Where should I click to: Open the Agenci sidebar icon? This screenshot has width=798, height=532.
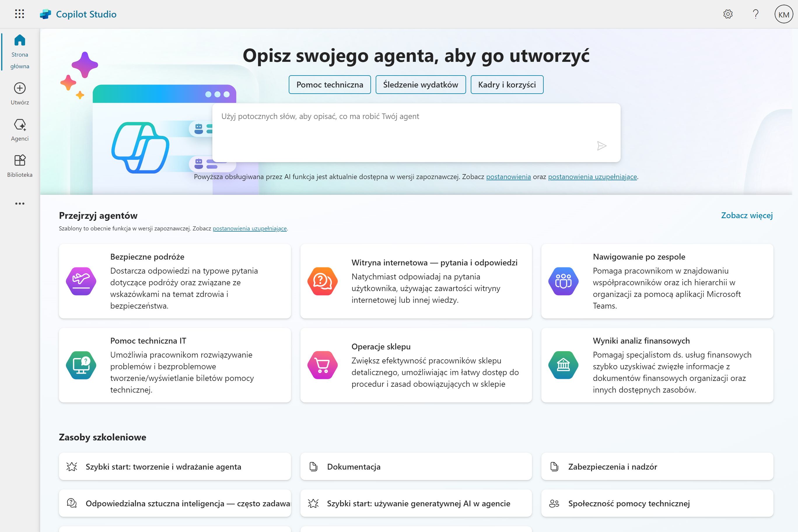point(20,125)
